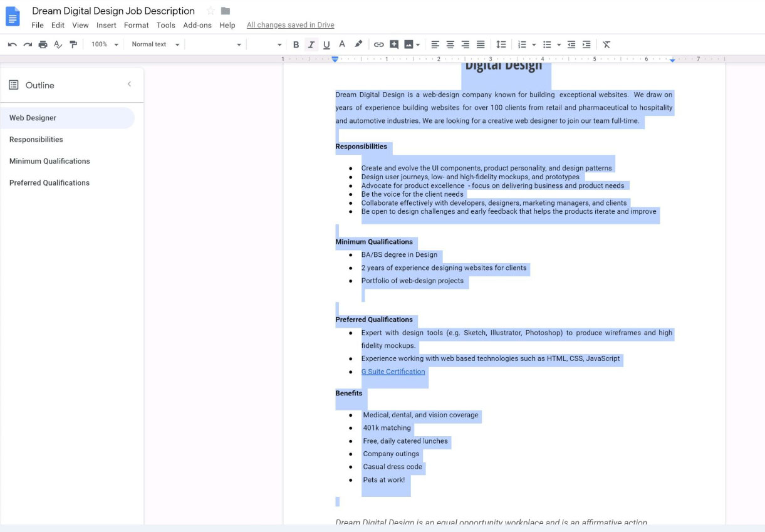This screenshot has height=532, width=765.
Task: Click the insert image icon
Action: pyautogui.click(x=409, y=44)
